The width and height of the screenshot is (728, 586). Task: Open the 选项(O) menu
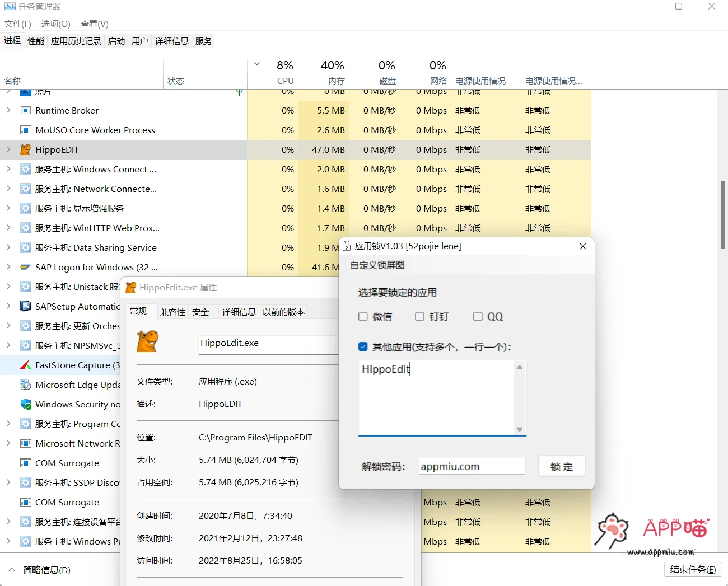point(55,24)
